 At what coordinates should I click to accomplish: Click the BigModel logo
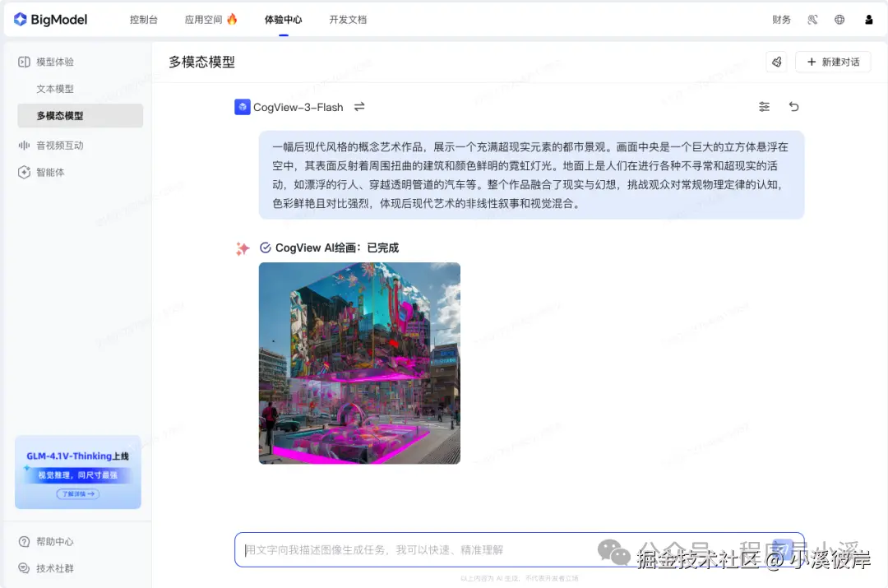tap(49, 19)
